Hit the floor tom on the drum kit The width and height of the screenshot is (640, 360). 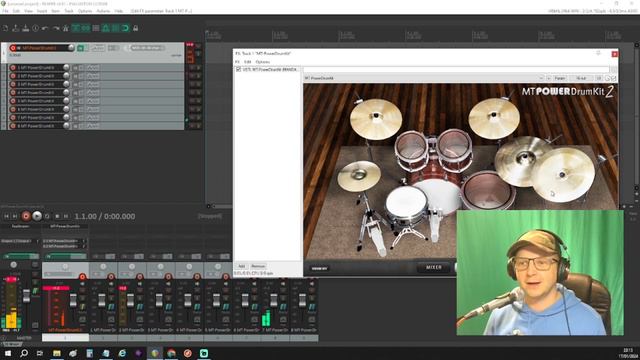coord(488,191)
